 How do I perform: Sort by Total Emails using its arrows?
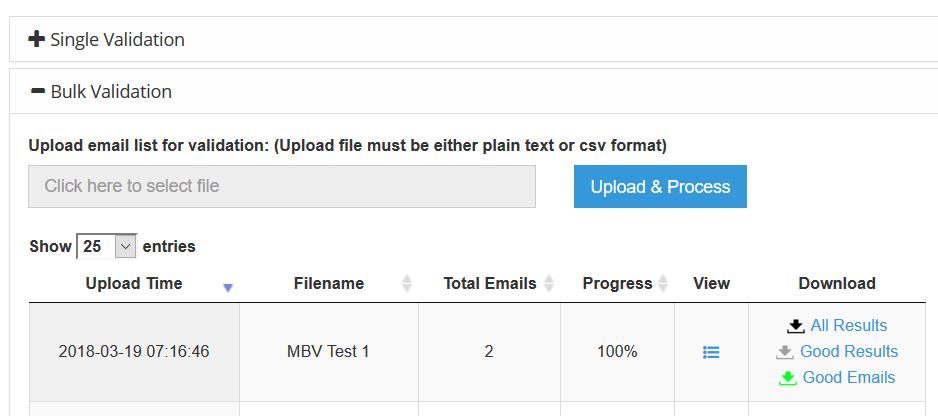click(x=549, y=284)
